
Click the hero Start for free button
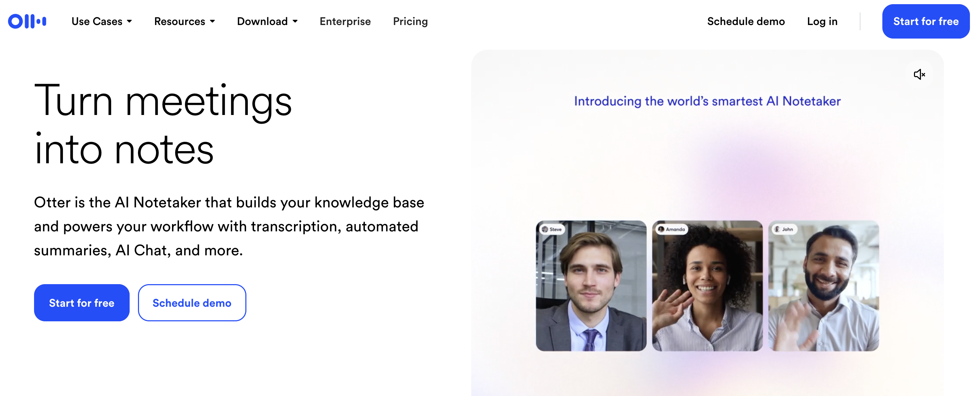coord(81,303)
